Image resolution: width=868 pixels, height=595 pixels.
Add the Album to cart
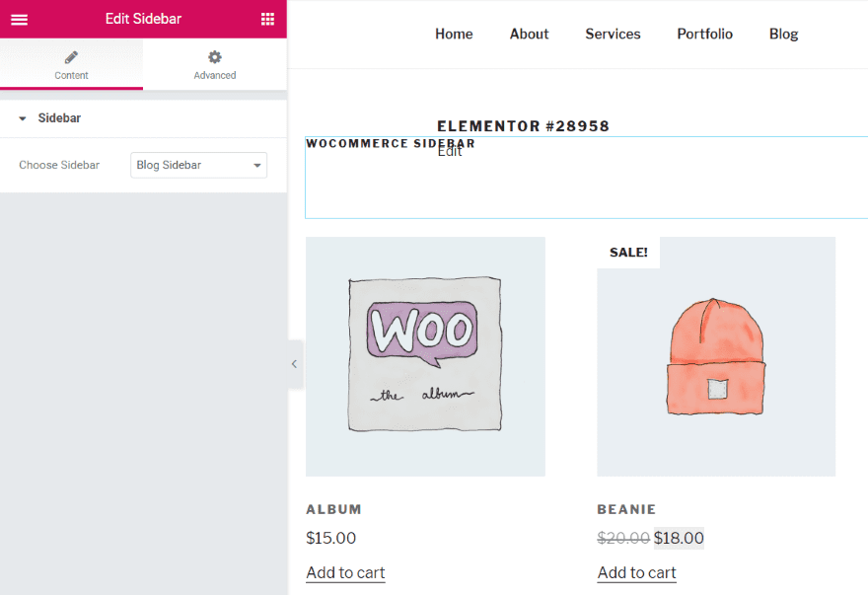coord(345,572)
